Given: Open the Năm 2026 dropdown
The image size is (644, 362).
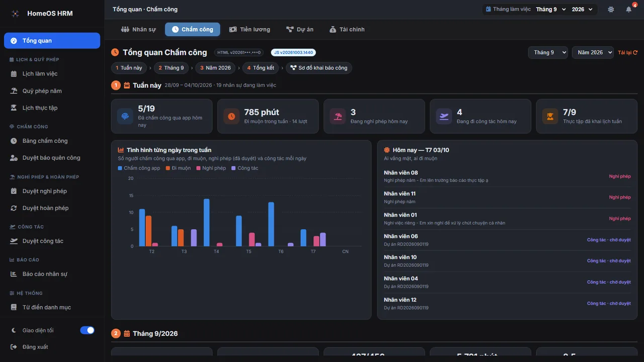Looking at the screenshot, I should click(593, 52).
